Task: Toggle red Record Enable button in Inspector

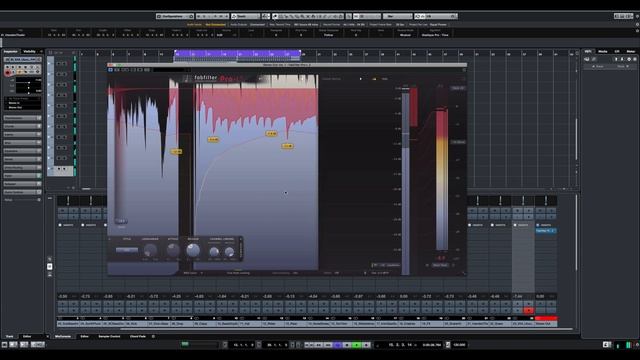Action: pyautogui.click(x=7, y=73)
